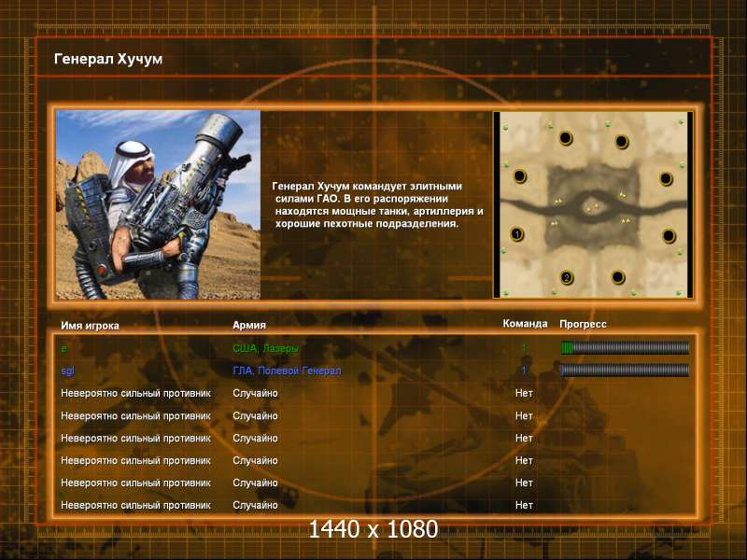Click the loading progress bar for sgl
The image size is (747, 560).
(625, 370)
